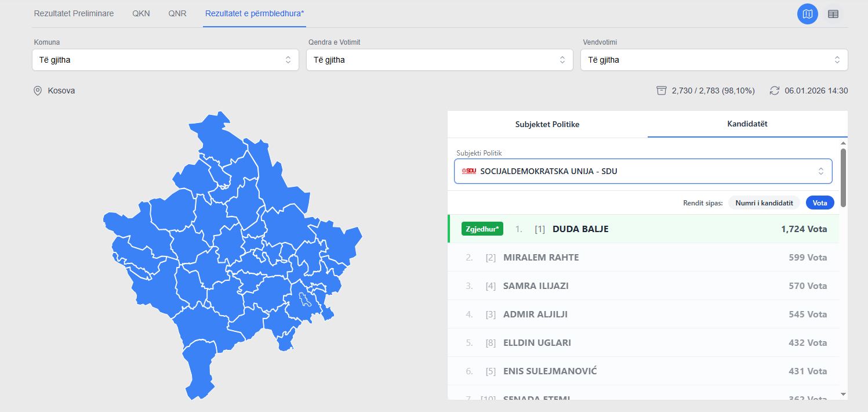Click the Zgjedhur elected badge
The image size is (868, 412).
click(482, 229)
